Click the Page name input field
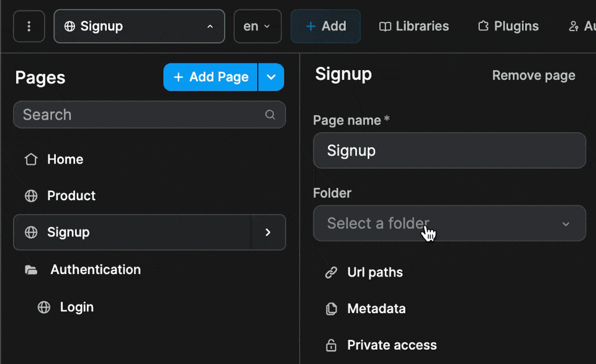 pos(449,150)
